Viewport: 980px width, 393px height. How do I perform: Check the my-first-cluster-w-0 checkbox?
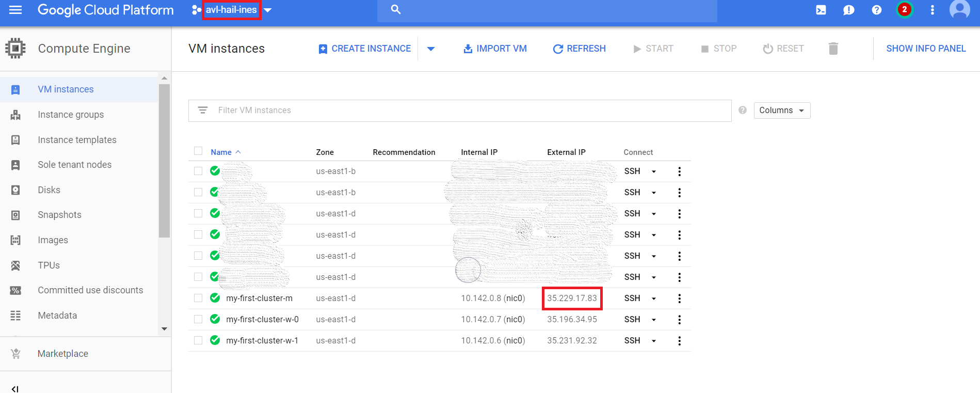point(198,319)
